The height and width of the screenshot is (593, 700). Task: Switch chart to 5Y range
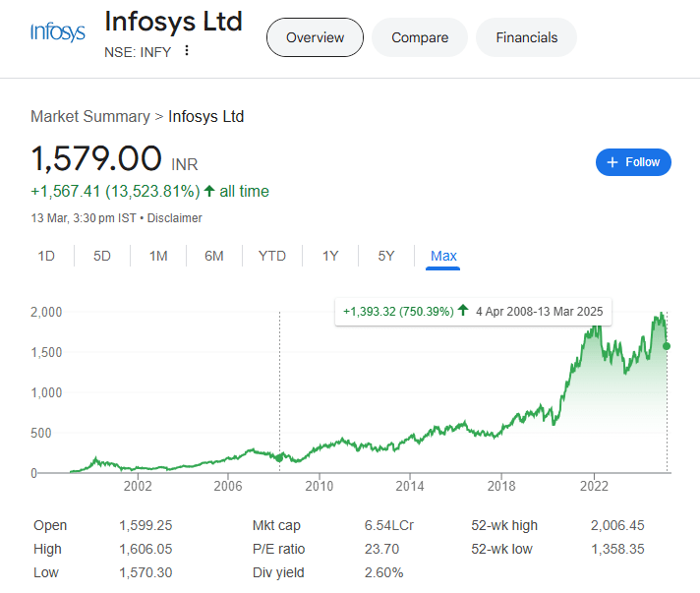(386, 256)
